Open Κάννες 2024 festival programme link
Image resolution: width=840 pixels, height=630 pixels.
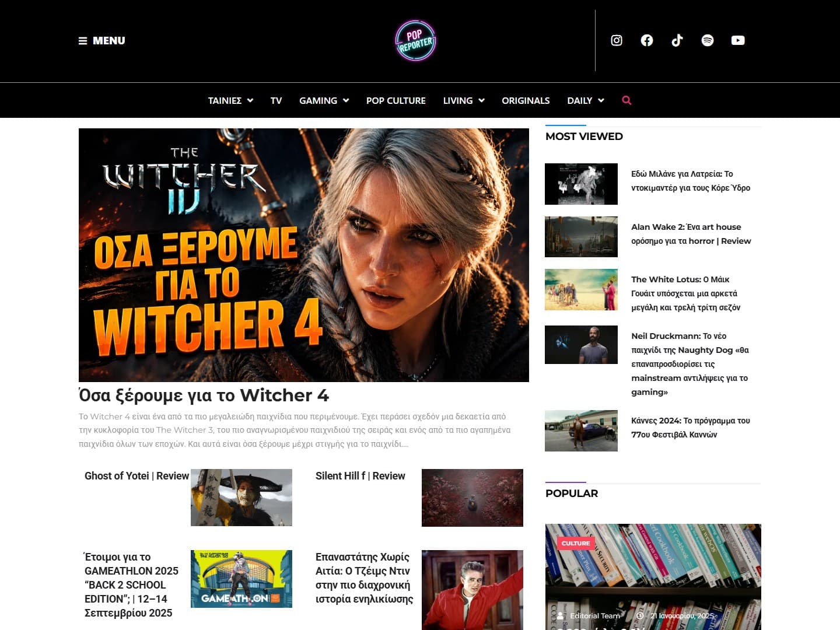tap(691, 428)
